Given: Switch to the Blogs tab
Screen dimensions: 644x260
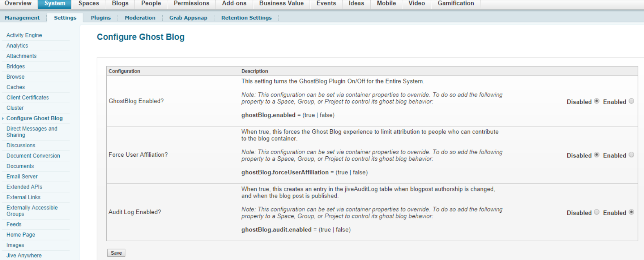Looking at the screenshot, I should click(120, 4).
